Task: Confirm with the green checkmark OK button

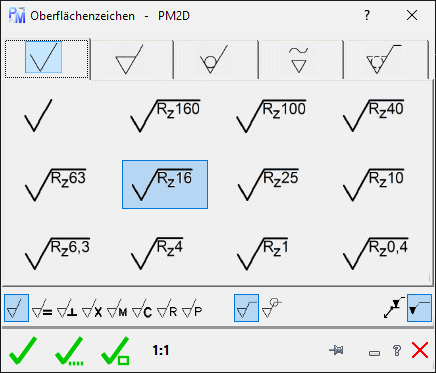Action: click(x=23, y=350)
